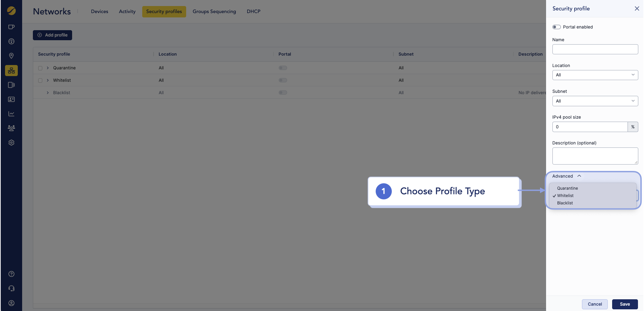
Task: Click the help question mark icon
Action: [x=11, y=274]
